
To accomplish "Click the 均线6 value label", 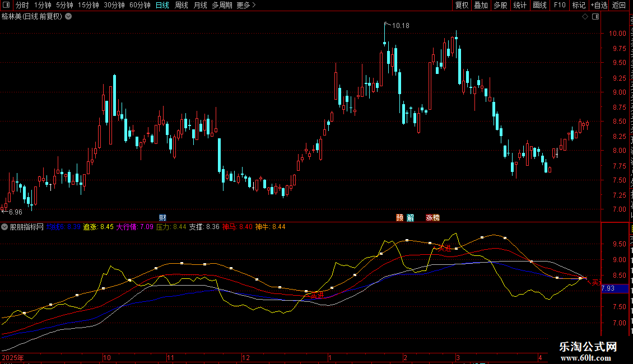I will click(x=63, y=227).
